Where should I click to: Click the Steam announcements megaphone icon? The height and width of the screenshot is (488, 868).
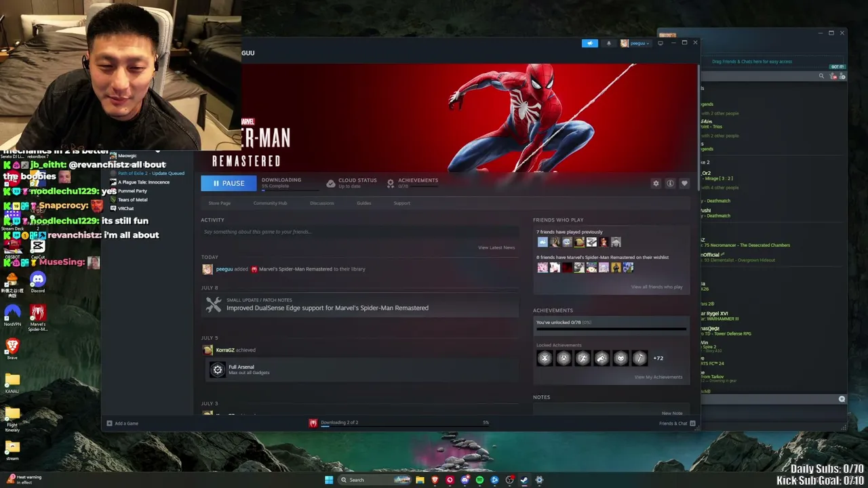590,43
